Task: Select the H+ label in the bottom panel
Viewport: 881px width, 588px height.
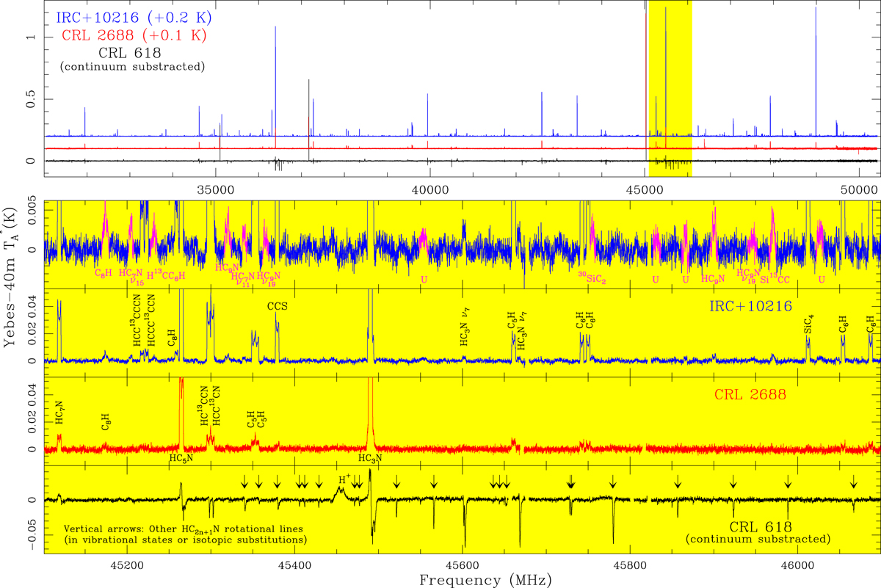Action: click(344, 479)
